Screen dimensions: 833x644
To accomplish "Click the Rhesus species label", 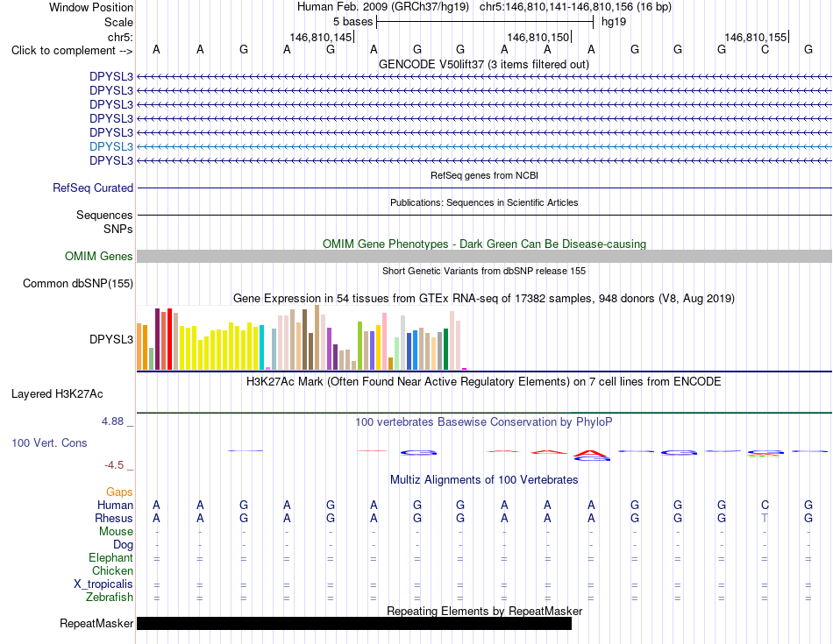I will pos(114,518).
